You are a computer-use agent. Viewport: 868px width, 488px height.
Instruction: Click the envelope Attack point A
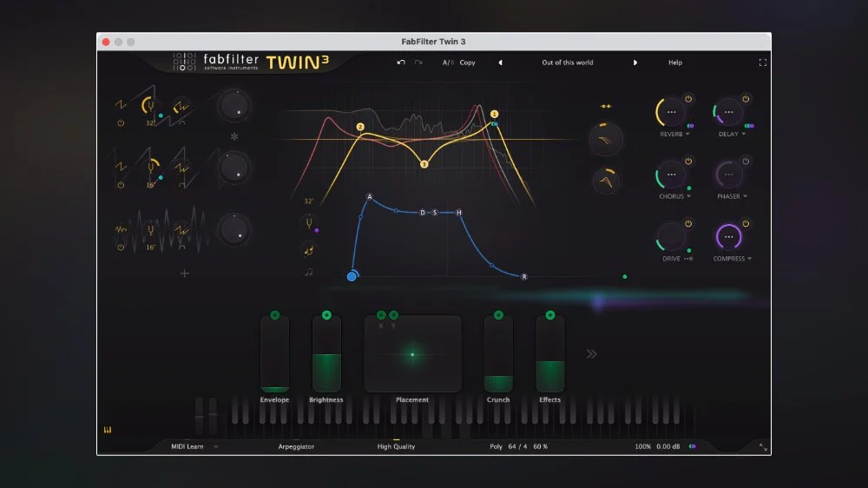click(370, 196)
